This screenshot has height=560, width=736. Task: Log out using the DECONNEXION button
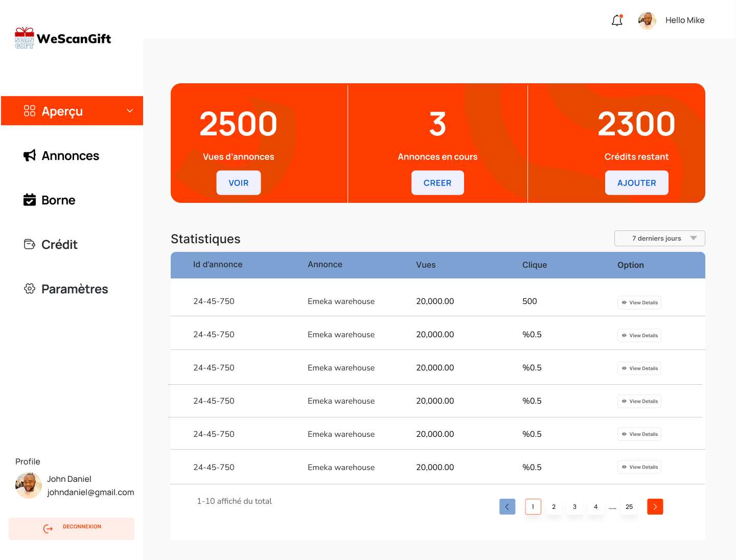coord(72,528)
